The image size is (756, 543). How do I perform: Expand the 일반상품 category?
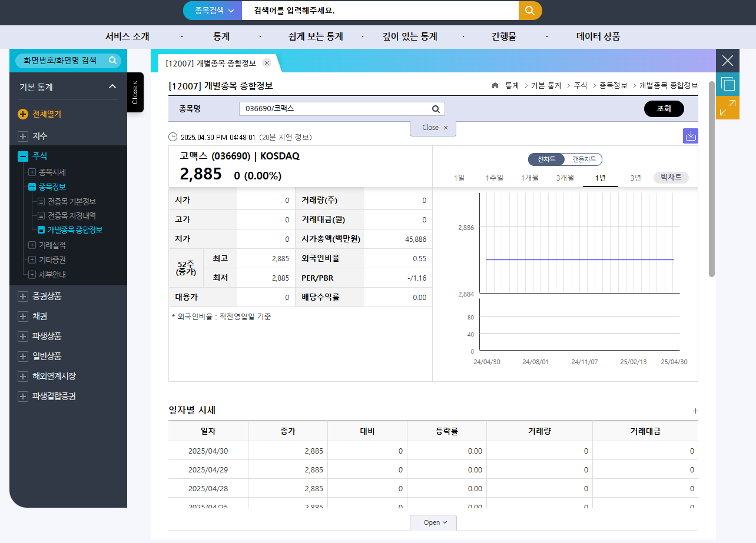tap(23, 357)
